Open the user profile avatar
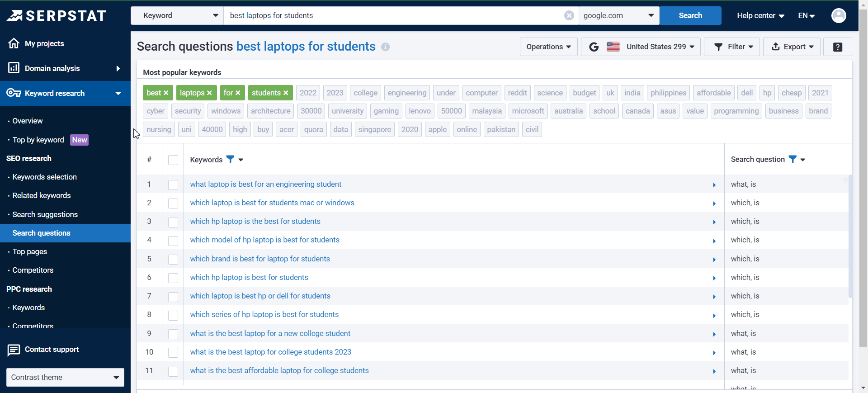This screenshot has height=393, width=868. pos(838,15)
